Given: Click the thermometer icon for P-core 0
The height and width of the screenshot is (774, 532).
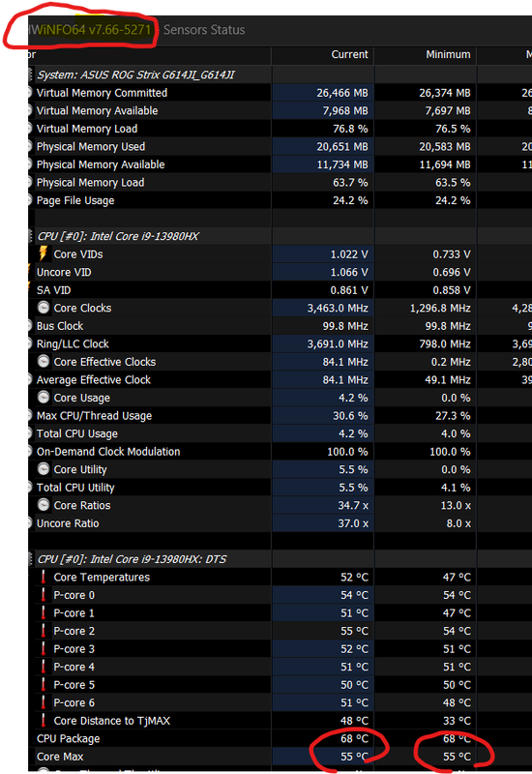Looking at the screenshot, I should click(43, 595).
